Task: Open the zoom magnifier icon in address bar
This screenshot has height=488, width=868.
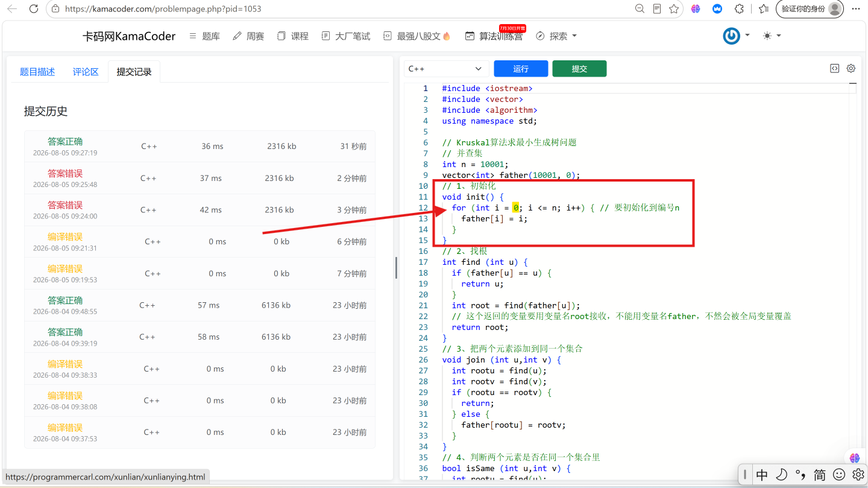Action: (640, 9)
